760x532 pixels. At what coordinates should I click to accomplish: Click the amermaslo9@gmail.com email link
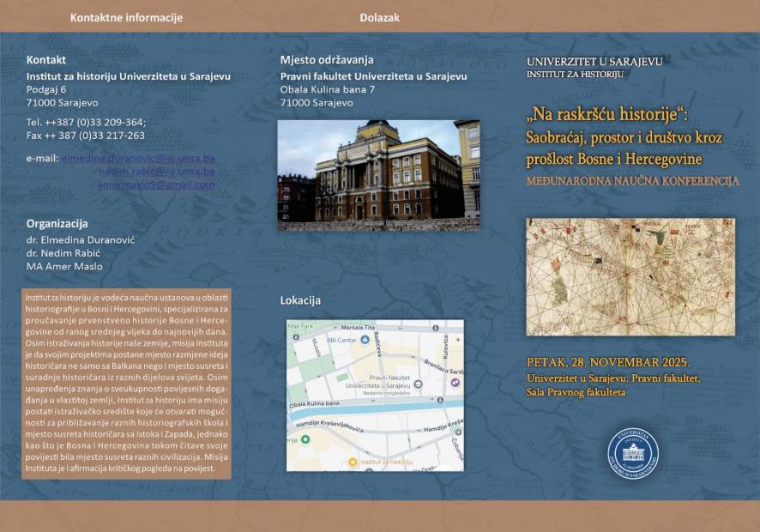[x=157, y=183]
